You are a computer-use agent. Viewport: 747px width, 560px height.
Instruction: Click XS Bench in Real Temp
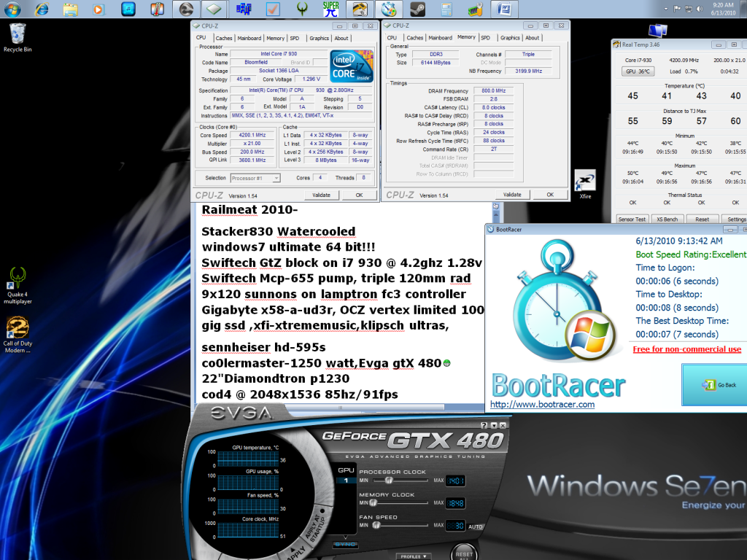pos(667,219)
